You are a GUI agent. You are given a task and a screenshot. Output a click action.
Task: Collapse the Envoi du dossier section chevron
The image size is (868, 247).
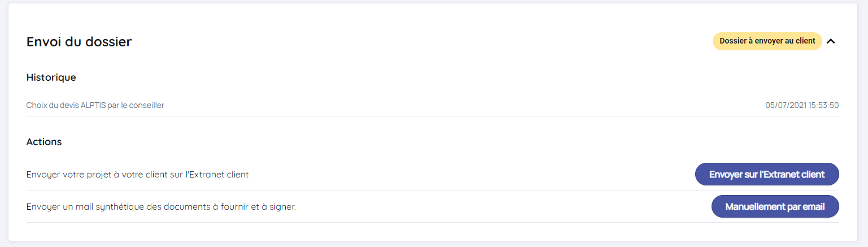[x=830, y=41]
